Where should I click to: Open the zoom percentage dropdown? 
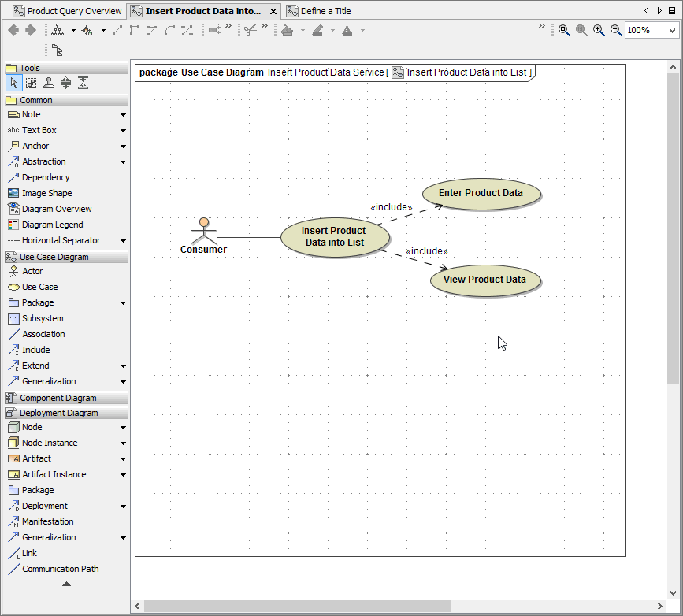coord(671,30)
